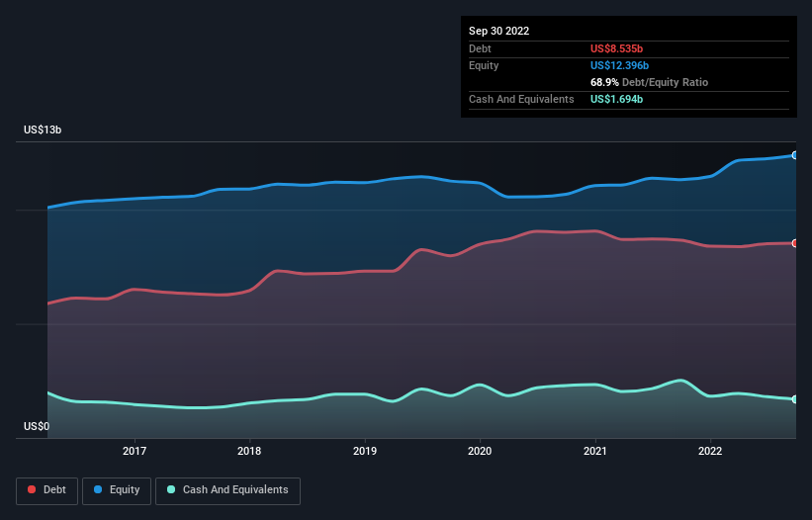The width and height of the screenshot is (812, 520).
Task: Click the US$12.396b equity value
Action: coord(619,65)
